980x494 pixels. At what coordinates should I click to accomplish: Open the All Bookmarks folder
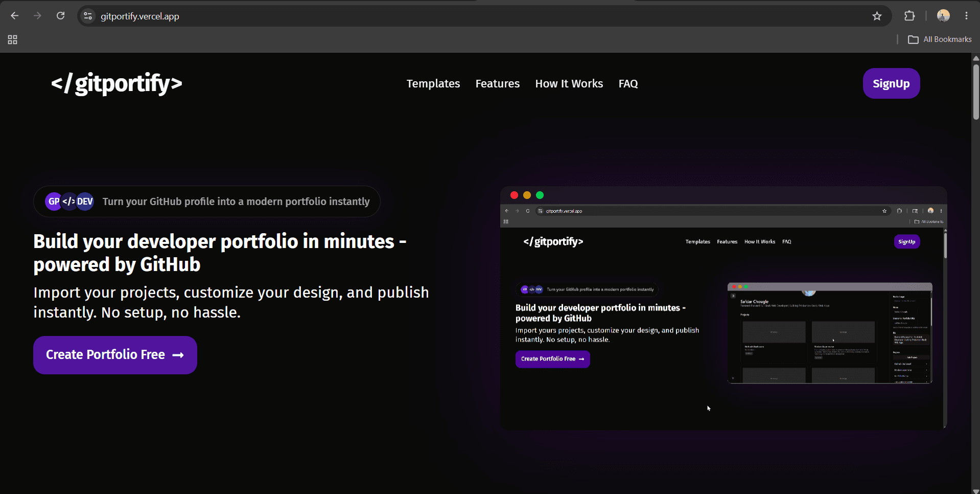click(940, 39)
